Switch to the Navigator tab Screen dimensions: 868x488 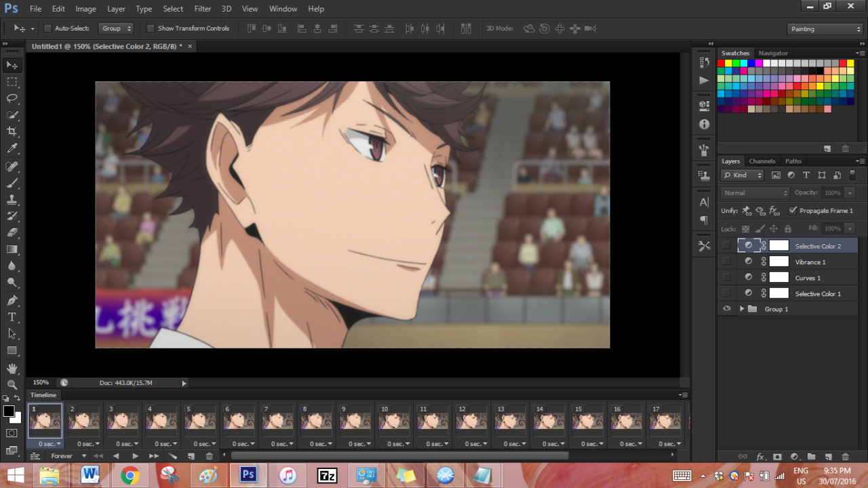(773, 53)
